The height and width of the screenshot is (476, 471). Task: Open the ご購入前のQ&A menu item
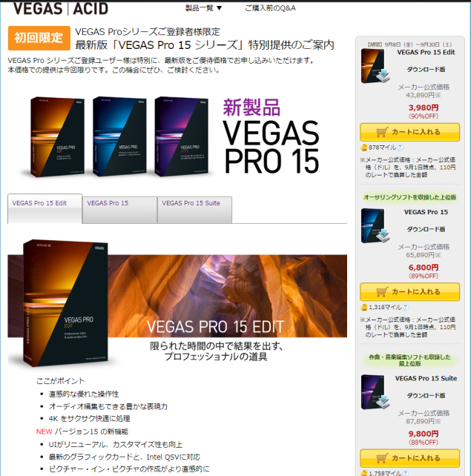tap(270, 8)
